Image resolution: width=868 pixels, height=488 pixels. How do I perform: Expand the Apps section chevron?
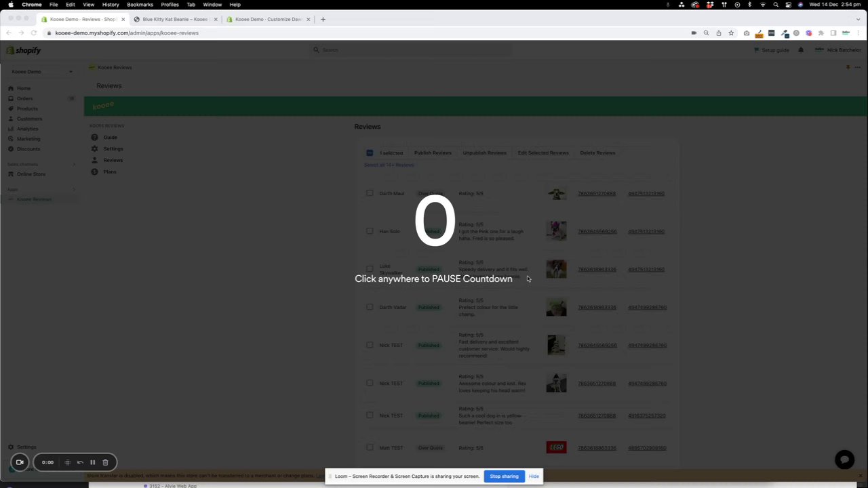click(x=74, y=190)
